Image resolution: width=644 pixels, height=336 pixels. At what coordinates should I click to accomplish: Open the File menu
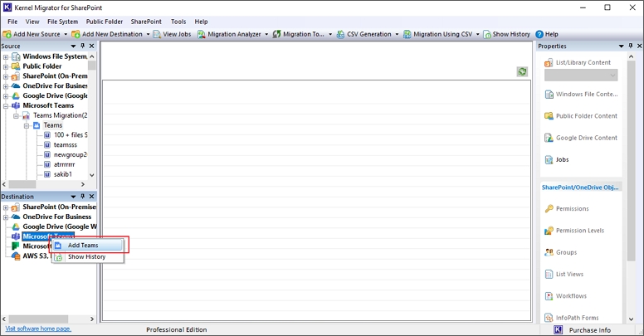(12, 22)
